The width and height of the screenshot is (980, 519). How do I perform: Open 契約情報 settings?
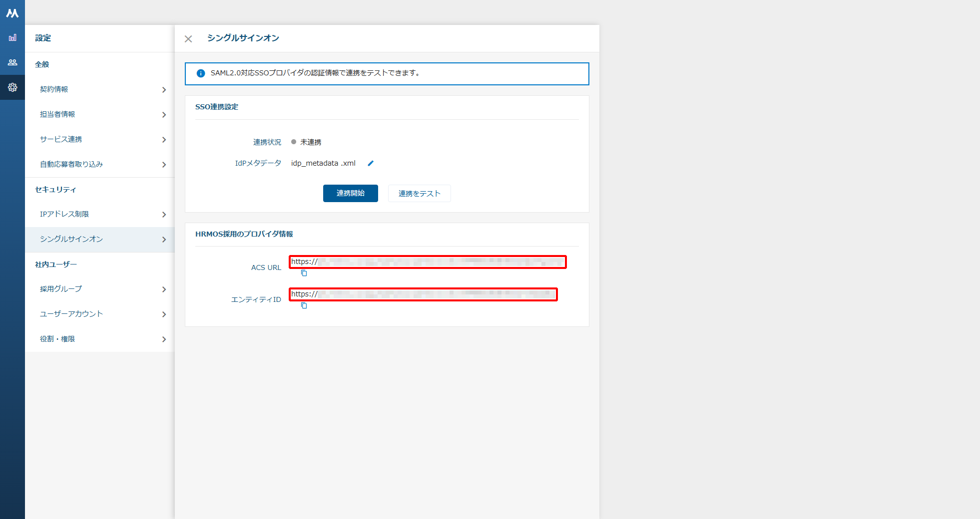(x=100, y=89)
